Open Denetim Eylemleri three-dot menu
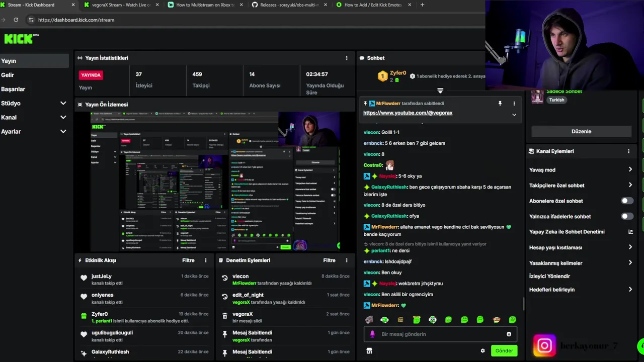644x362 pixels. 347,260
